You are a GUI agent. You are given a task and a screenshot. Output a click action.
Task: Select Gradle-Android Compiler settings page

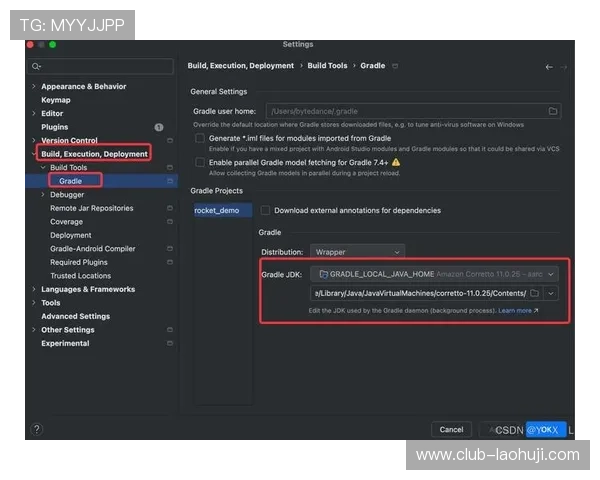93,249
